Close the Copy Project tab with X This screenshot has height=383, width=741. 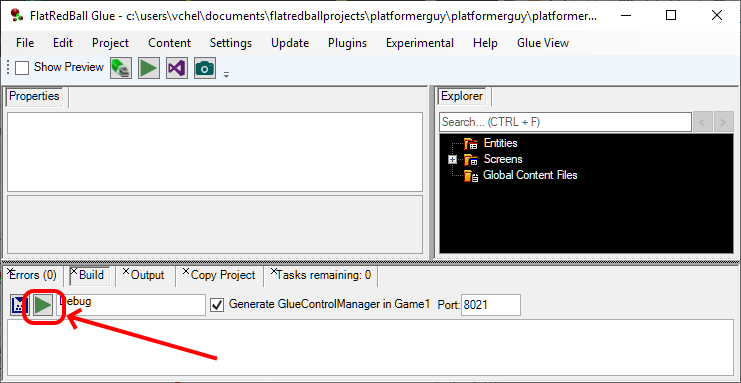click(x=186, y=271)
